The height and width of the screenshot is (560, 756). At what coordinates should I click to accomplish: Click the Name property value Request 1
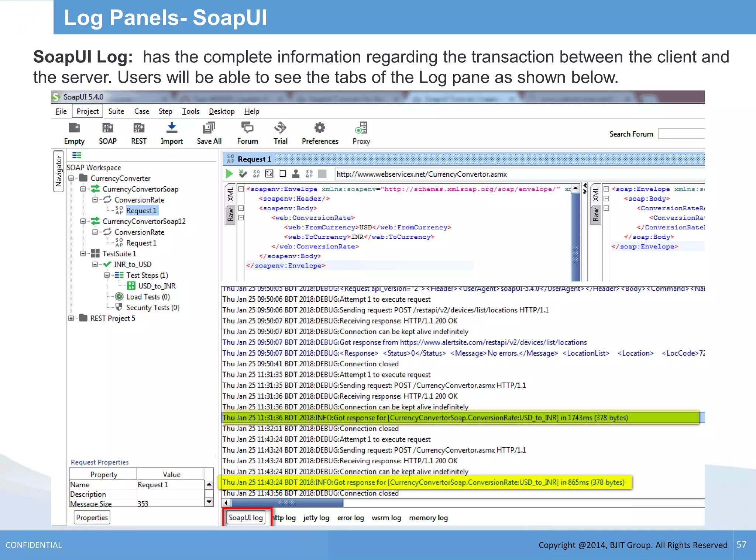click(x=152, y=484)
